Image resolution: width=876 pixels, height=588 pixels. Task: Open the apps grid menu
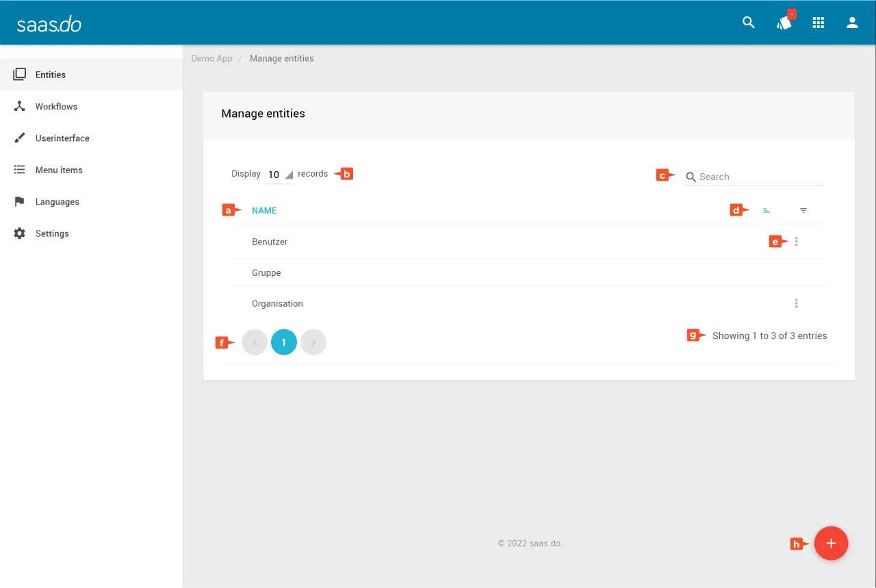coord(818,23)
